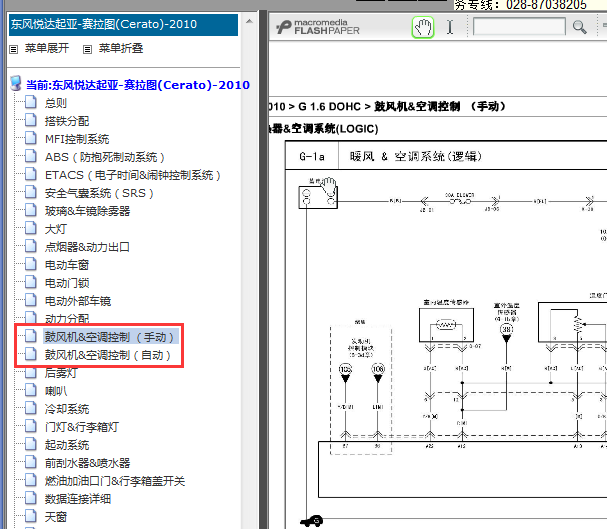Click the page icon beside 总则
The height and width of the screenshot is (529, 607).
31,102
